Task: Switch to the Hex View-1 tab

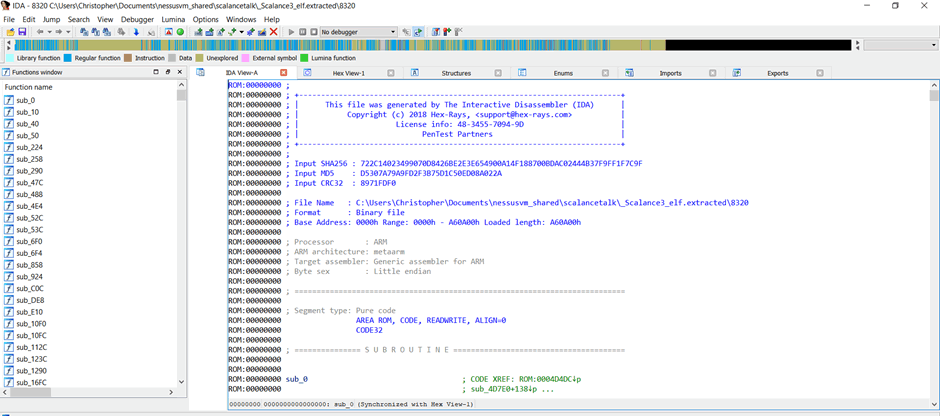Action: [x=349, y=73]
